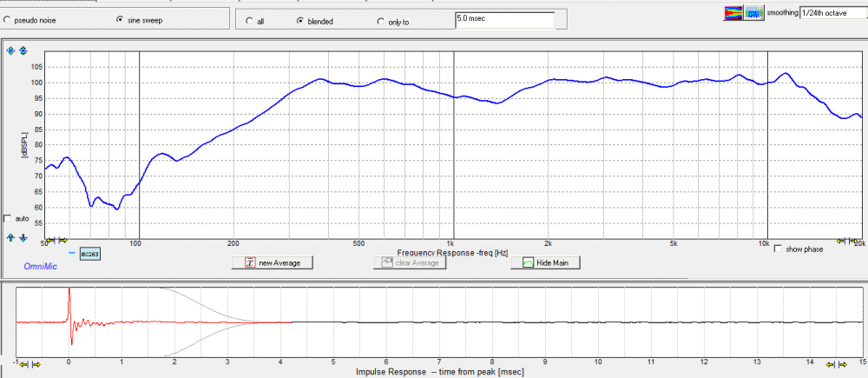Tick the show phase checkbox

[778, 248]
